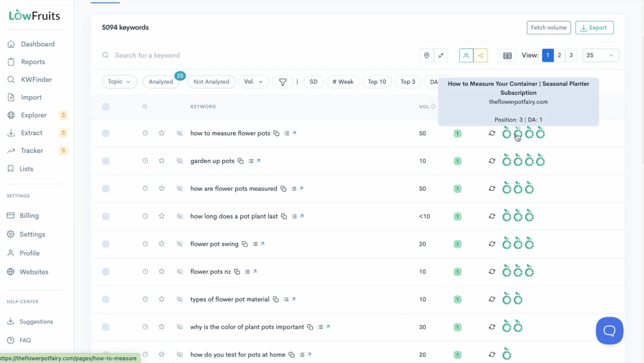Toggle the green users icon filter
The height and width of the screenshot is (363, 644).
tap(466, 55)
